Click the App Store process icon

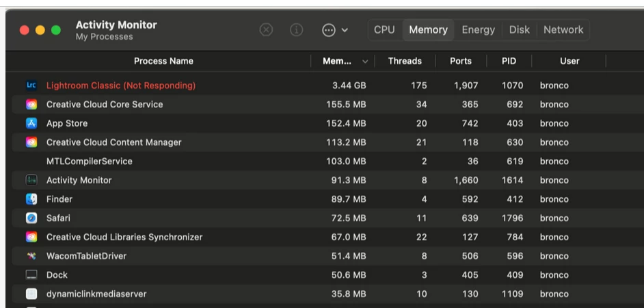tap(31, 123)
